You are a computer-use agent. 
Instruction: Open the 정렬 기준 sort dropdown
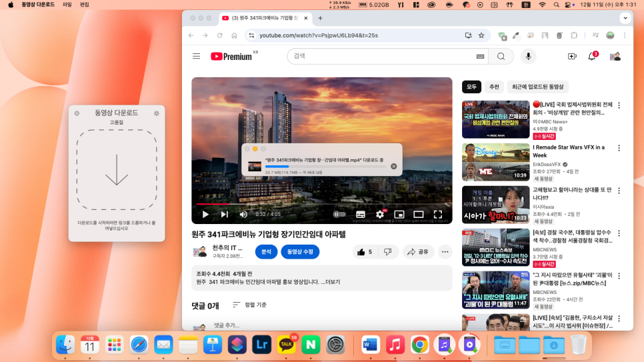click(249, 305)
